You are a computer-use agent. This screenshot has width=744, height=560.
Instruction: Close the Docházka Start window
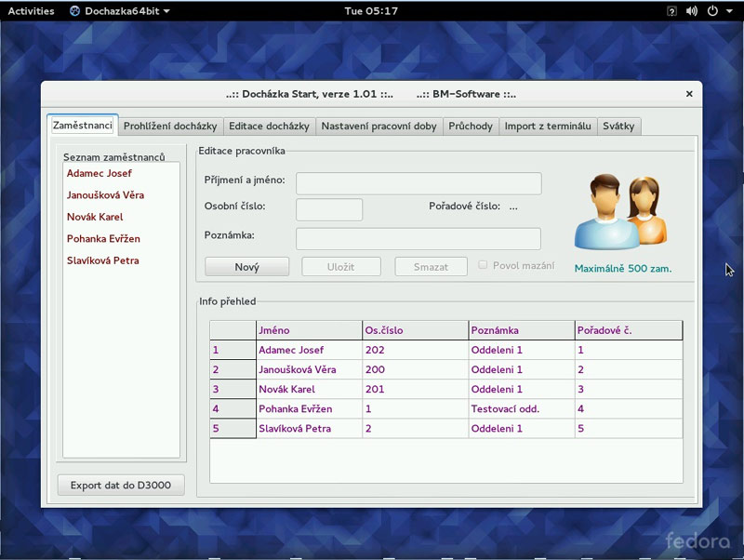coord(689,94)
